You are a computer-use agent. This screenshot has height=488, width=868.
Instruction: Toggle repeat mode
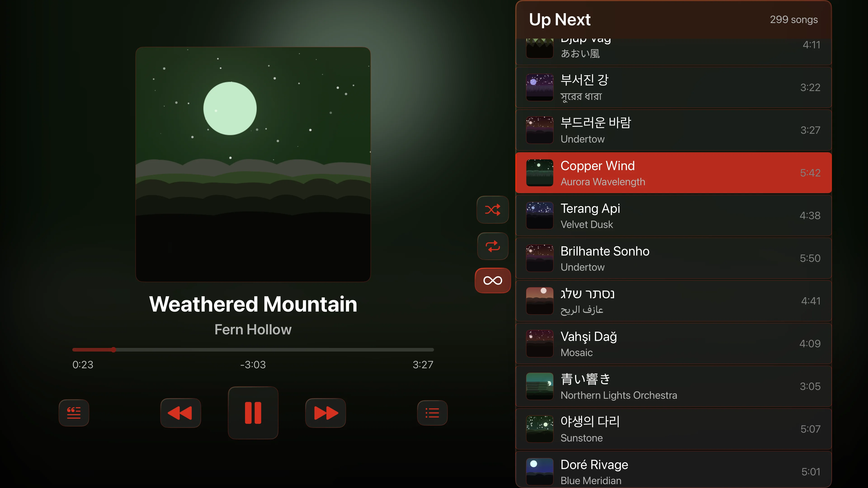[x=493, y=246]
